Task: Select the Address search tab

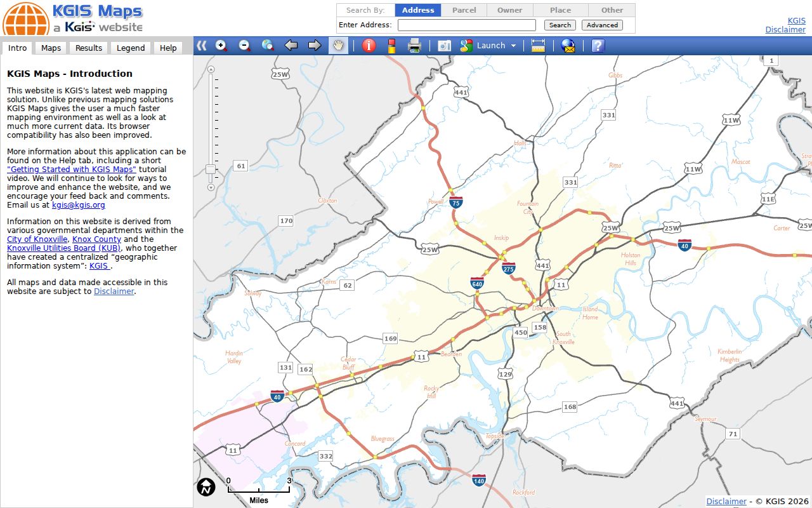Action: [x=418, y=10]
